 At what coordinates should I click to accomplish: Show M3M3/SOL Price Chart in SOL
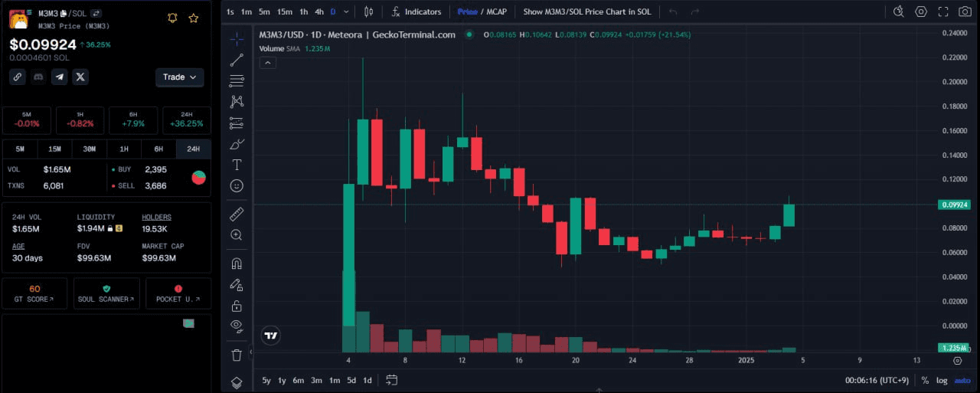pyautogui.click(x=587, y=11)
